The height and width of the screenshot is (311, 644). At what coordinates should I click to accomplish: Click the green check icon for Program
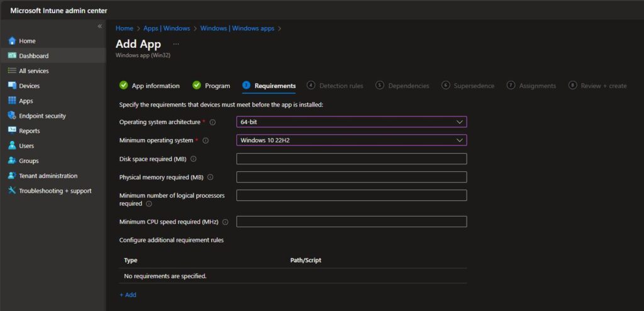point(197,85)
